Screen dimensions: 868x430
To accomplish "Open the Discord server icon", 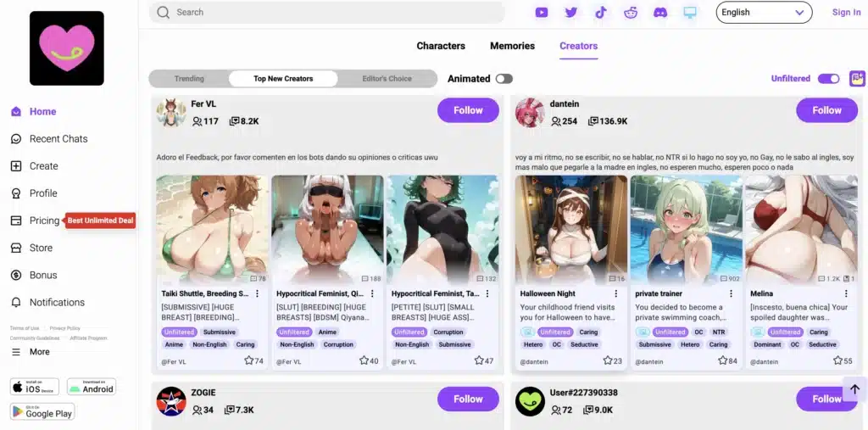I will point(660,13).
